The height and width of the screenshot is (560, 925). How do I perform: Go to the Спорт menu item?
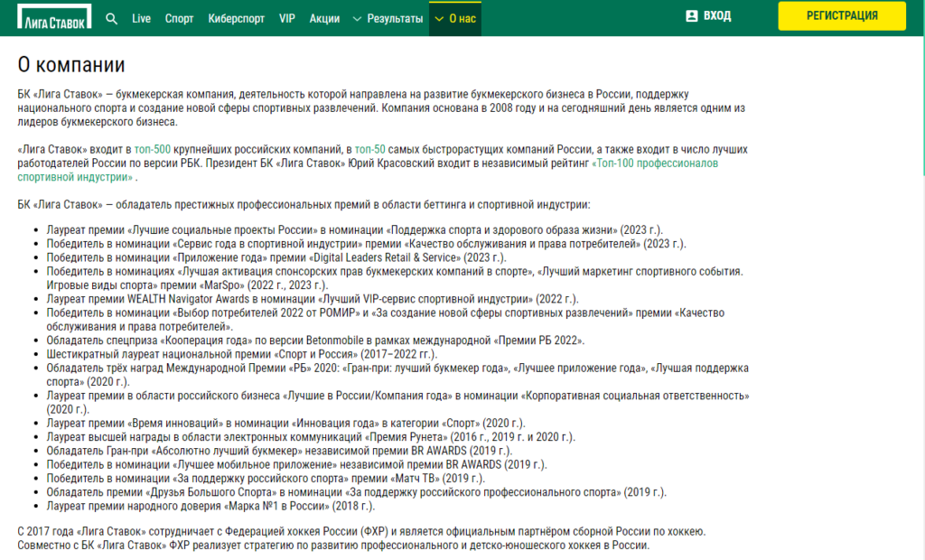click(180, 19)
